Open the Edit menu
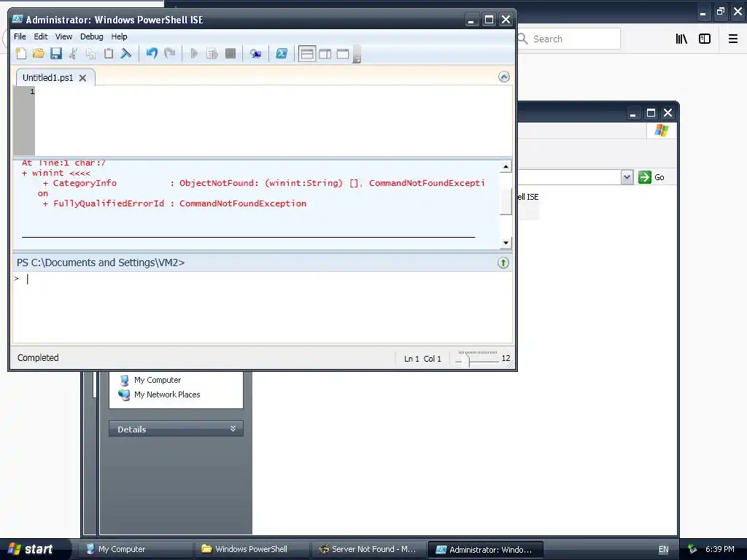Image resolution: width=747 pixels, height=560 pixels. (41, 36)
